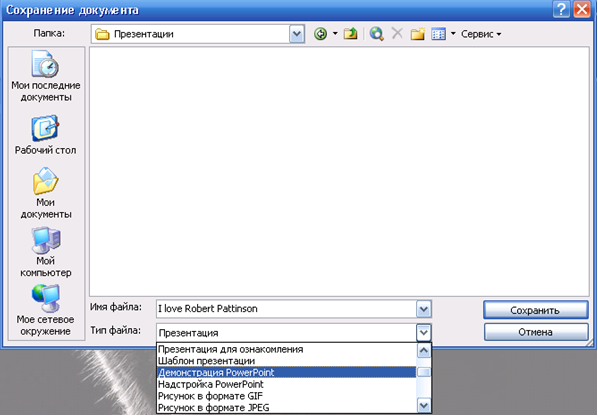Click the Отмена button

(x=536, y=332)
